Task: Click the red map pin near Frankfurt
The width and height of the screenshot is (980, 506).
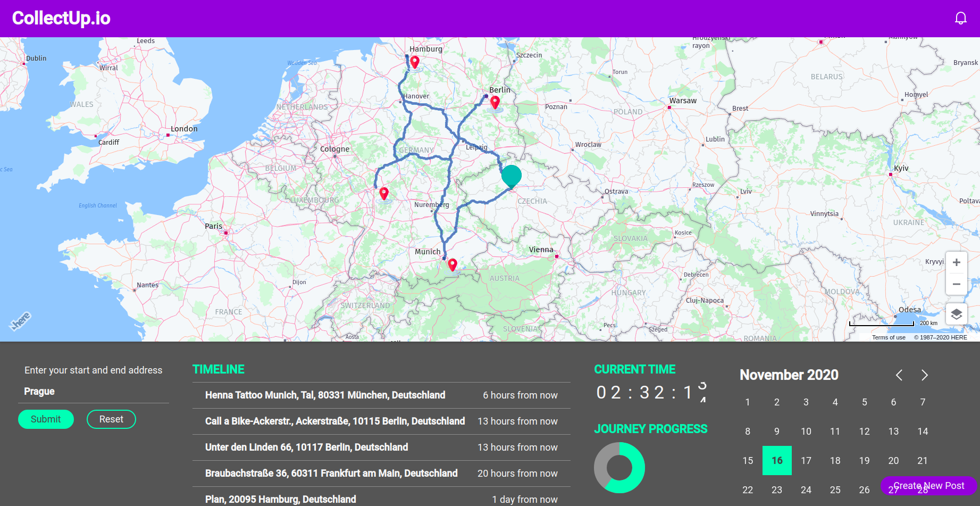Action: [x=384, y=193]
